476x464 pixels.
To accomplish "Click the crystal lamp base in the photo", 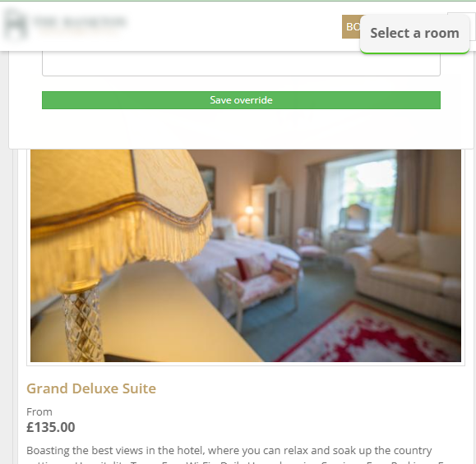I will [x=82, y=324].
